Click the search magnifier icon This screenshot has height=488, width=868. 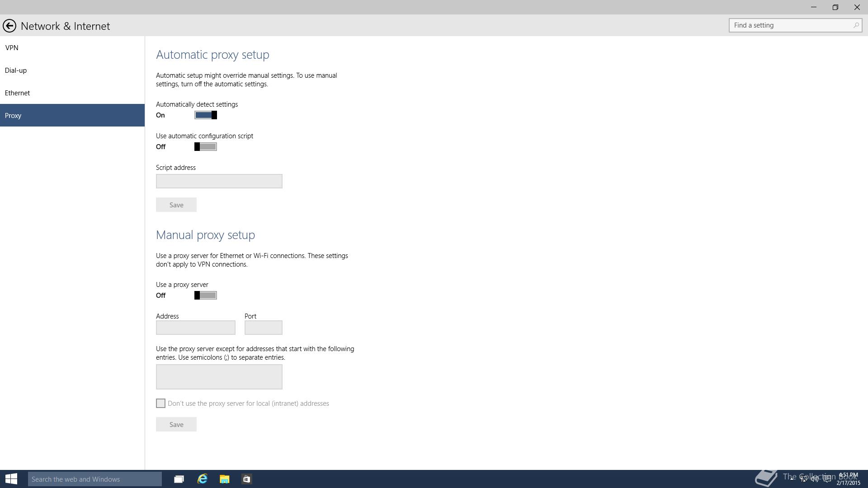856,25
